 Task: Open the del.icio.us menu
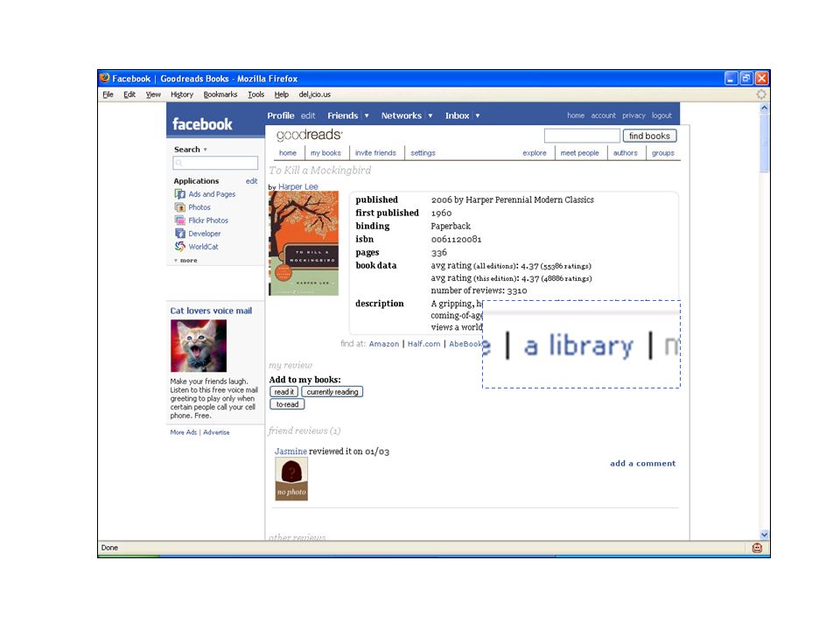[314, 94]
